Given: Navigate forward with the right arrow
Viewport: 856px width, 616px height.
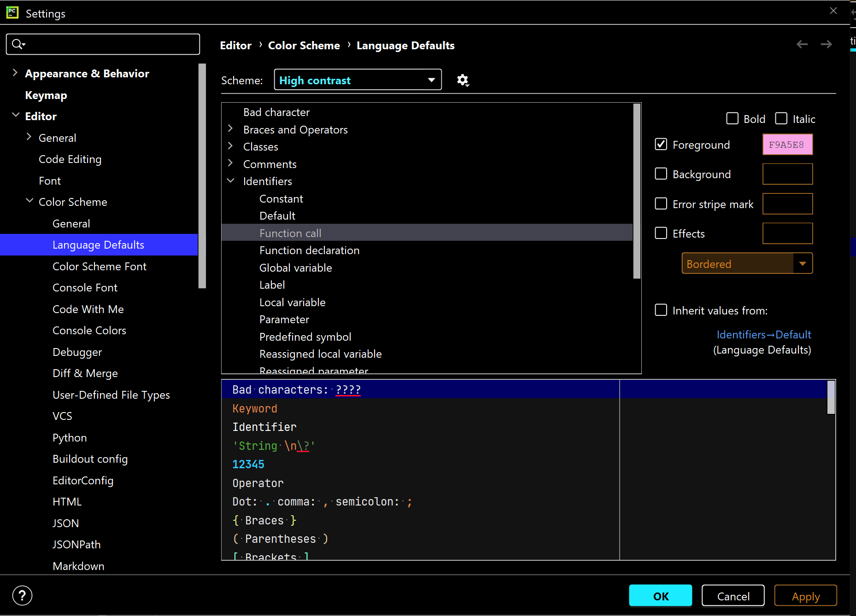Looking at the screenshot, I should [x=827, y=44].
